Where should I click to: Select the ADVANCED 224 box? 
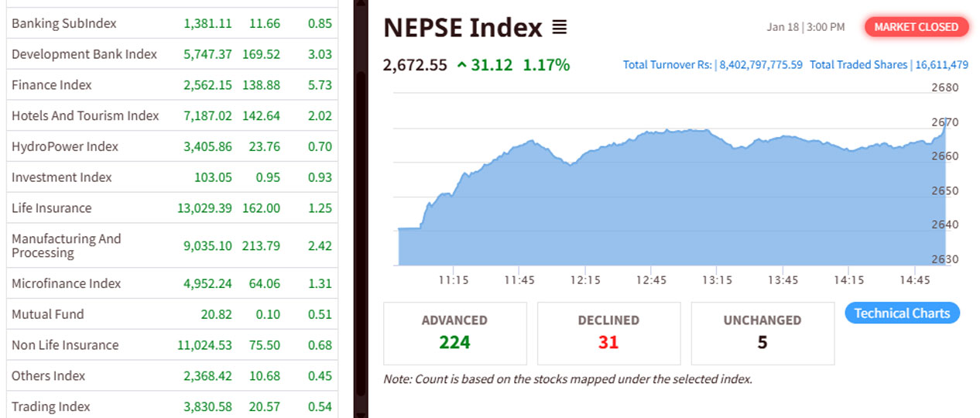(454, 333)
